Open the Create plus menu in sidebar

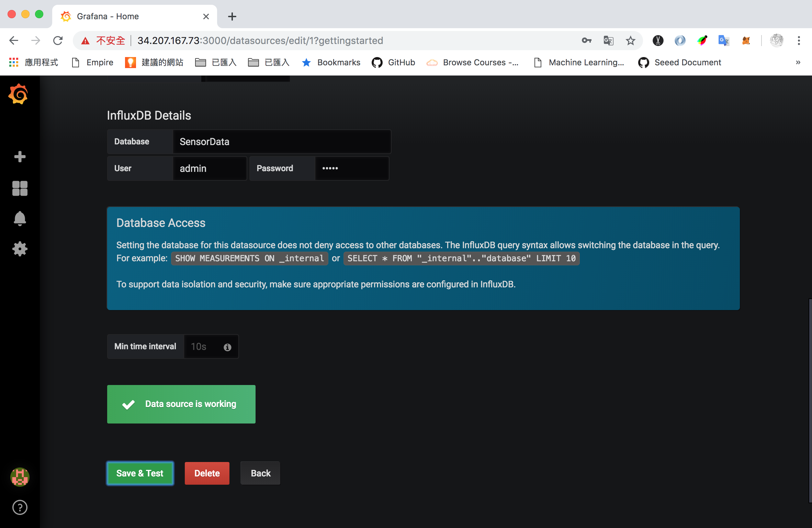(20, 157)
